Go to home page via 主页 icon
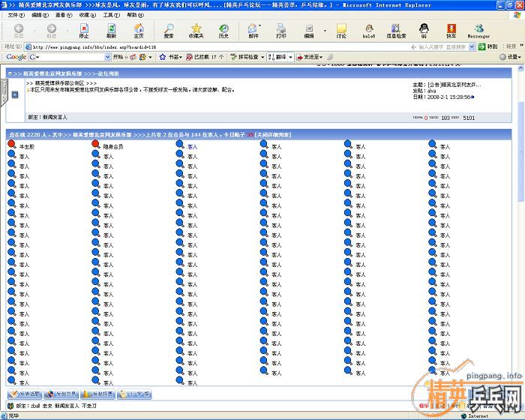The height and width of the screenshot is (420, 525). tap(139, 31)
